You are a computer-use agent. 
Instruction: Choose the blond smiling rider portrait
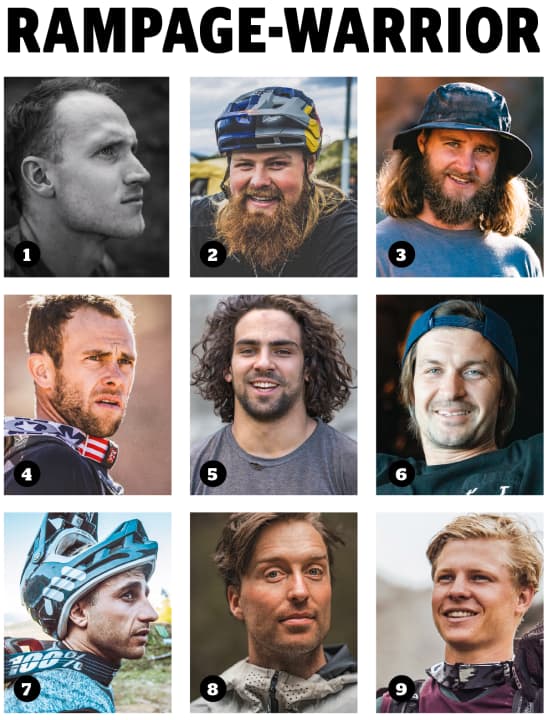[x=459, y=613]
